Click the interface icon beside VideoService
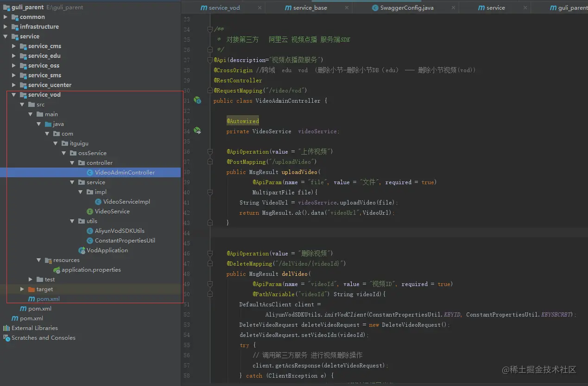The image size is (588, 386). pos(90,211)
